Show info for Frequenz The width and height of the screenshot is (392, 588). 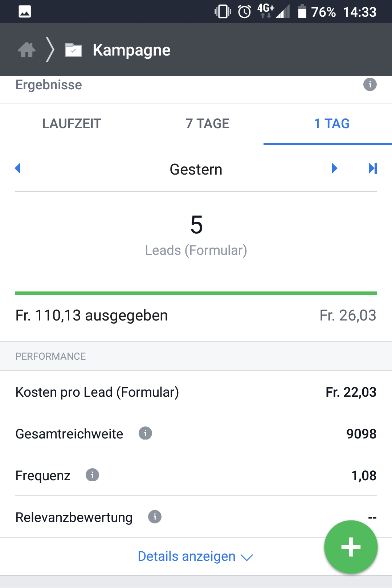pos(92,475)
